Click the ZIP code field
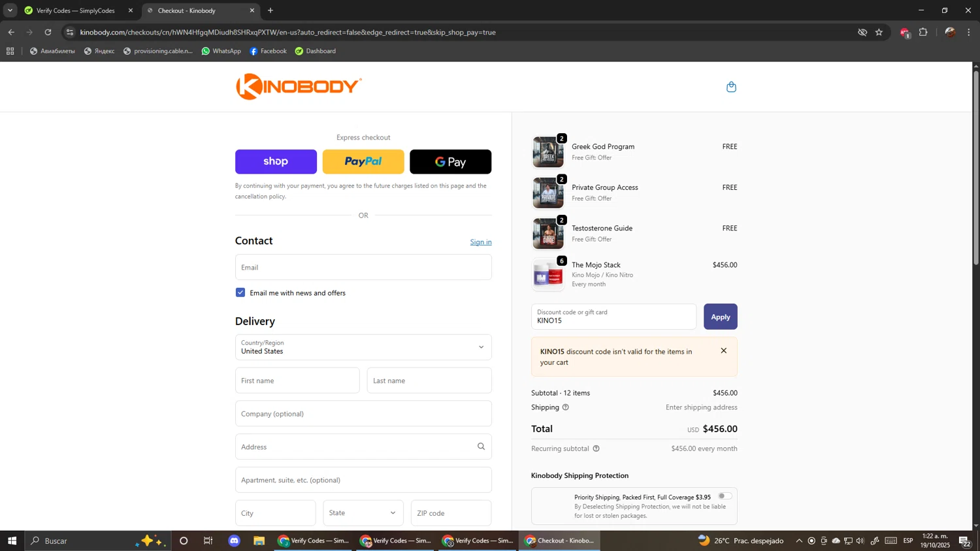980x551 pixels. (x=451, y=513)
